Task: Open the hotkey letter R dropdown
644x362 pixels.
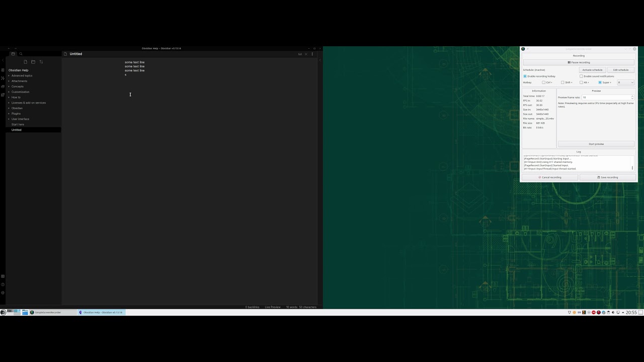Action: 625,82
